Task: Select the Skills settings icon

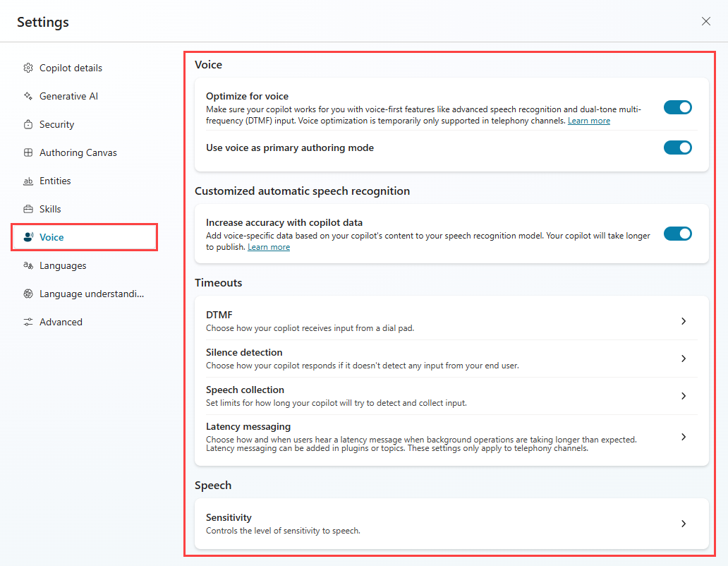Action: (28, 209)
